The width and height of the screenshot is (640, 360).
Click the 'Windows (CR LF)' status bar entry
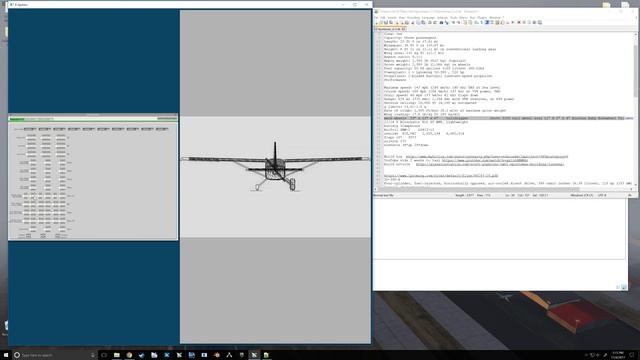(x=582, y=196)
